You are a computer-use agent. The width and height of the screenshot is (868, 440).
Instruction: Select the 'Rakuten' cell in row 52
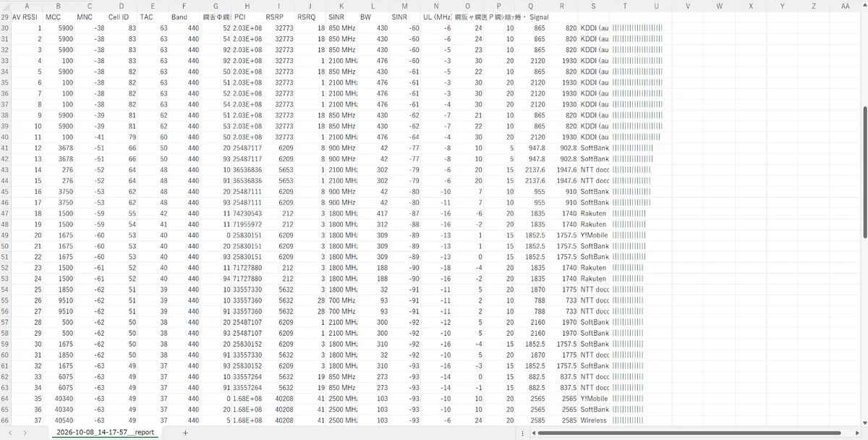pyautogui.click(x=593, y=268)
